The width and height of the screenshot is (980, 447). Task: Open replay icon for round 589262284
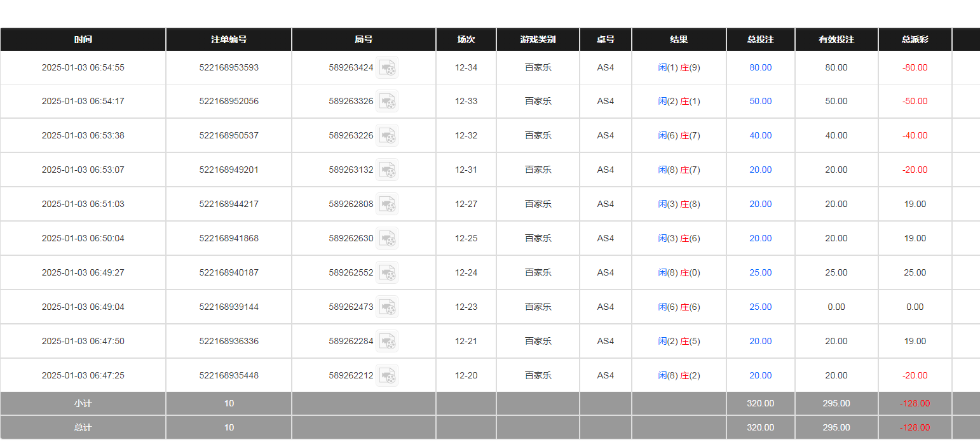tap(387, 342)
